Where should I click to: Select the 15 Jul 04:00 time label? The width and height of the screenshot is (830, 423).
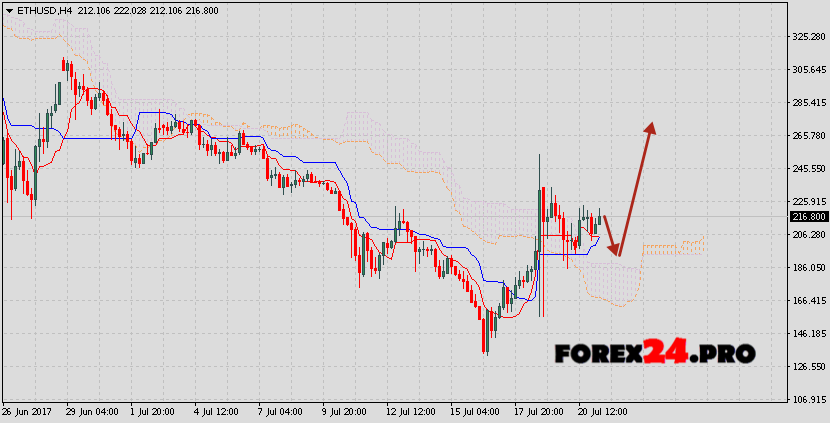(476, 411)
